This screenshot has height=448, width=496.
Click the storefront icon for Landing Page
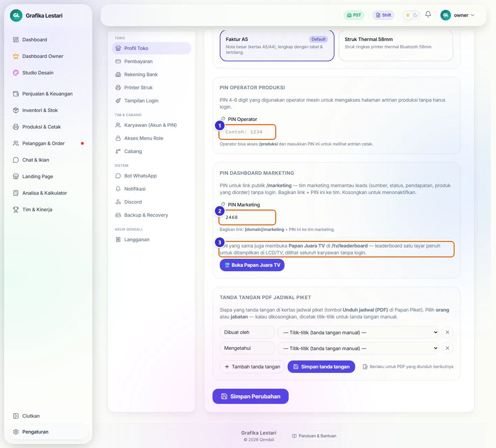(x=16, y=176)
